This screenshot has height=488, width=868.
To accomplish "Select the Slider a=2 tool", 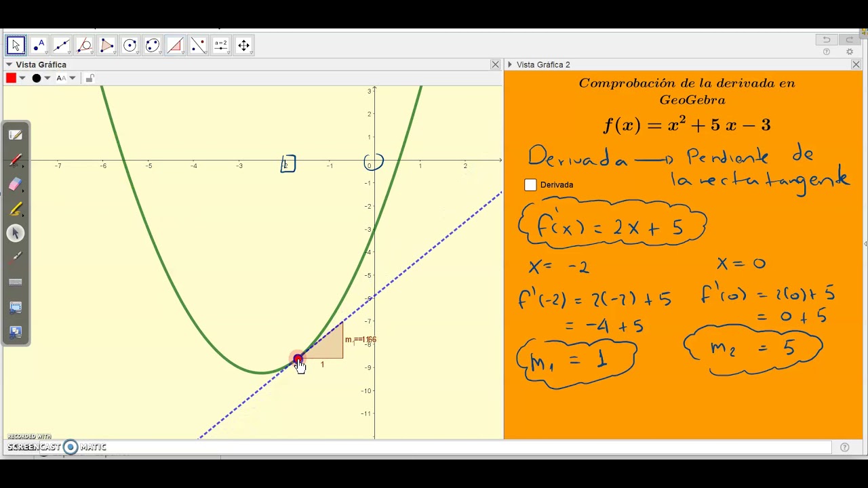I will pos(220,45).
